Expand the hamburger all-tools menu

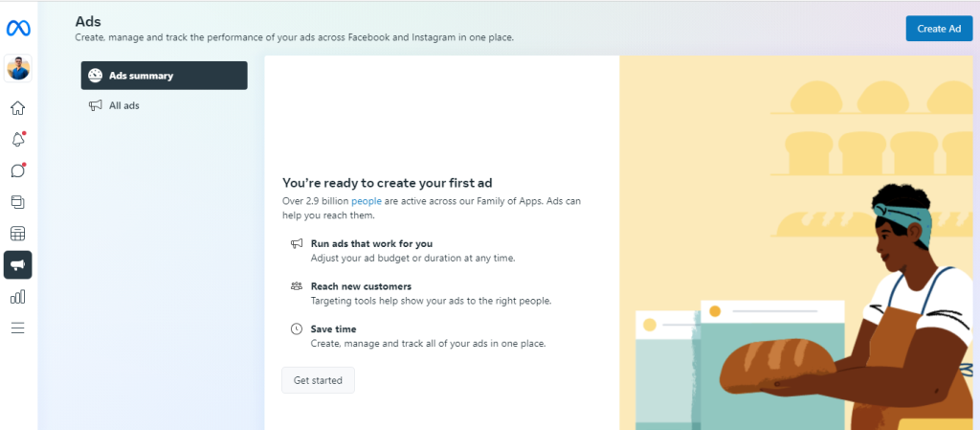click(x=18, y=328)
